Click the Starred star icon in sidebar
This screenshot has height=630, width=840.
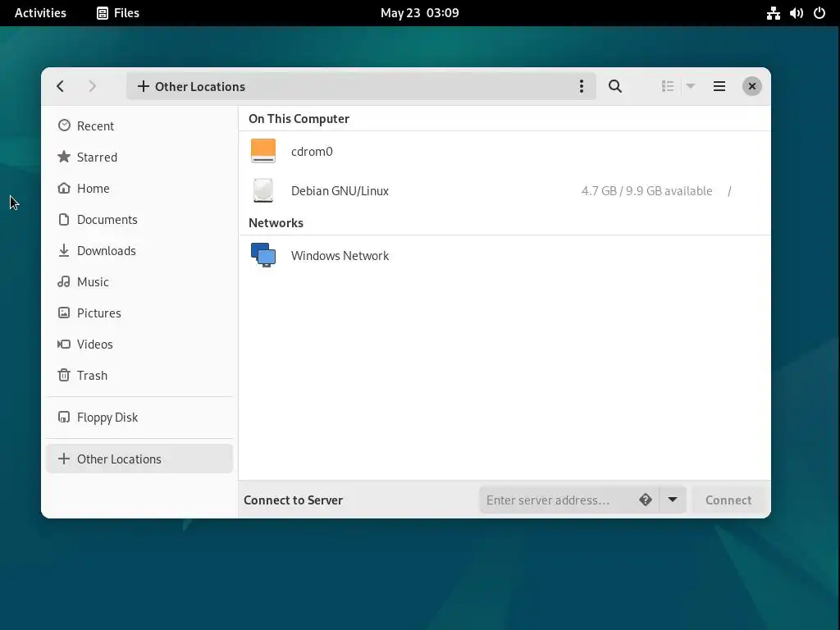tap(64, 157)
